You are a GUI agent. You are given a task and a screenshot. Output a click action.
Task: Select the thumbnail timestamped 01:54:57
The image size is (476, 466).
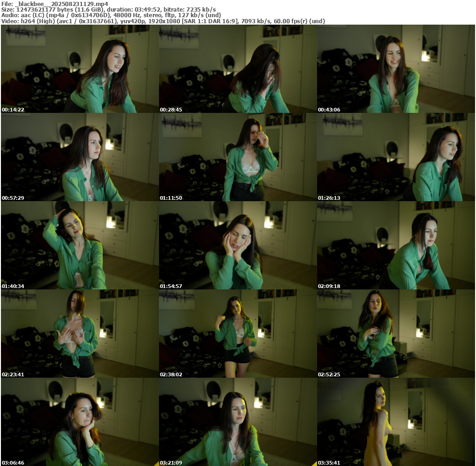click(238, 245)
